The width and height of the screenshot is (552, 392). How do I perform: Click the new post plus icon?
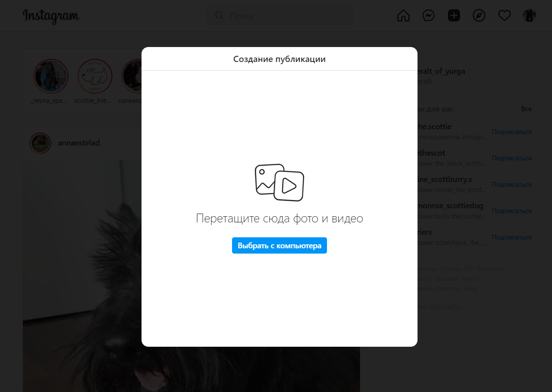pos(454,16)
